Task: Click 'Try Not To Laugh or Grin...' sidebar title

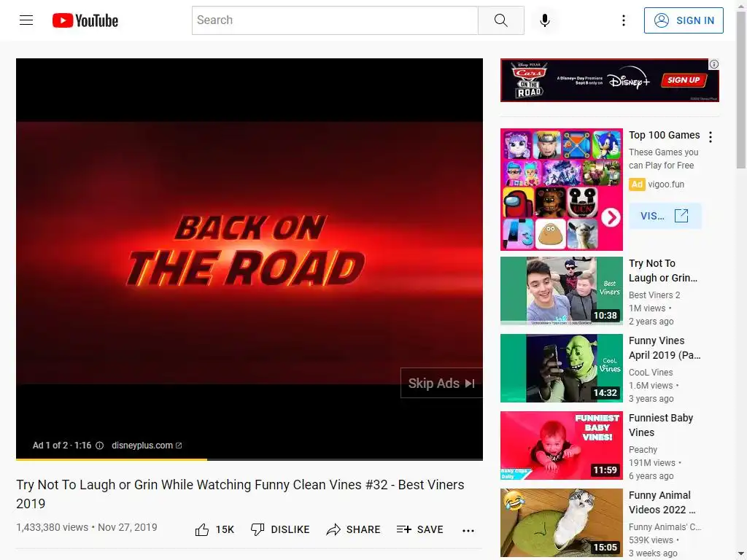Action: (663, 271)
